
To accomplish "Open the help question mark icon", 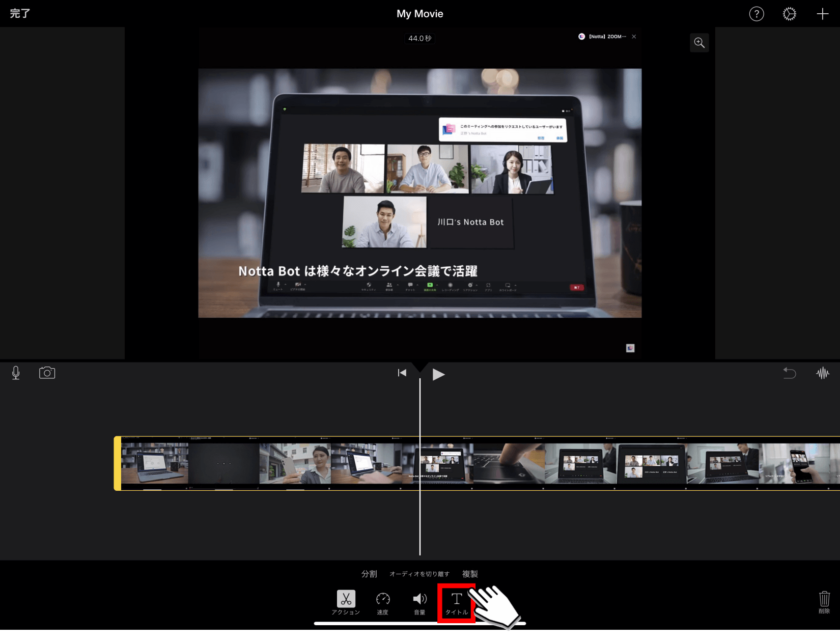I will click(x=757, y=14).
